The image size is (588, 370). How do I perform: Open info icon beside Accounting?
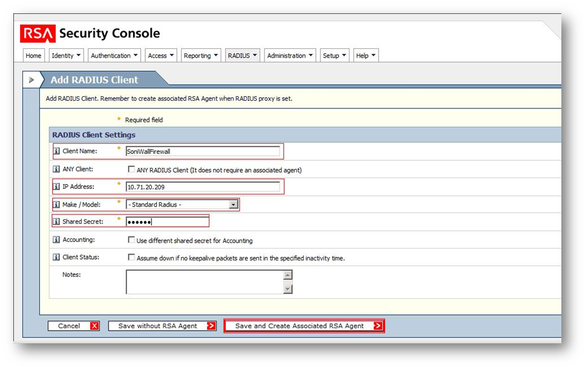56,239
